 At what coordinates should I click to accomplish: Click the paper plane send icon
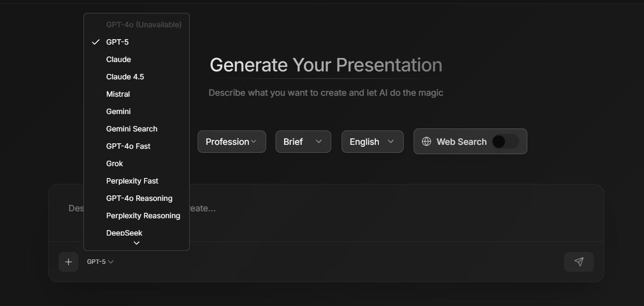[579, 262]
